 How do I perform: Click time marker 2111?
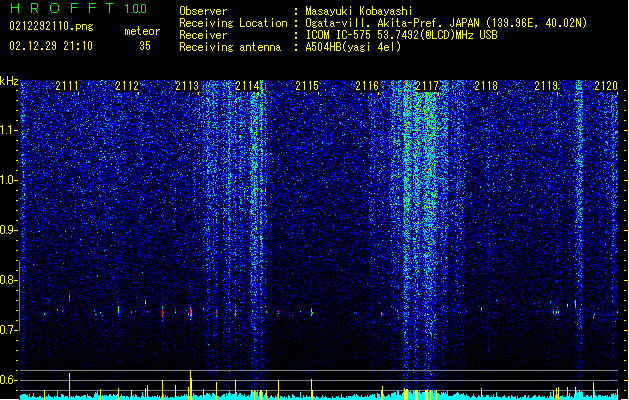point(67,85)
